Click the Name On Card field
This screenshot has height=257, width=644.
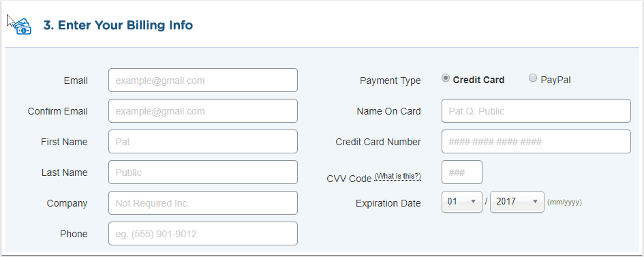point(536,111)
